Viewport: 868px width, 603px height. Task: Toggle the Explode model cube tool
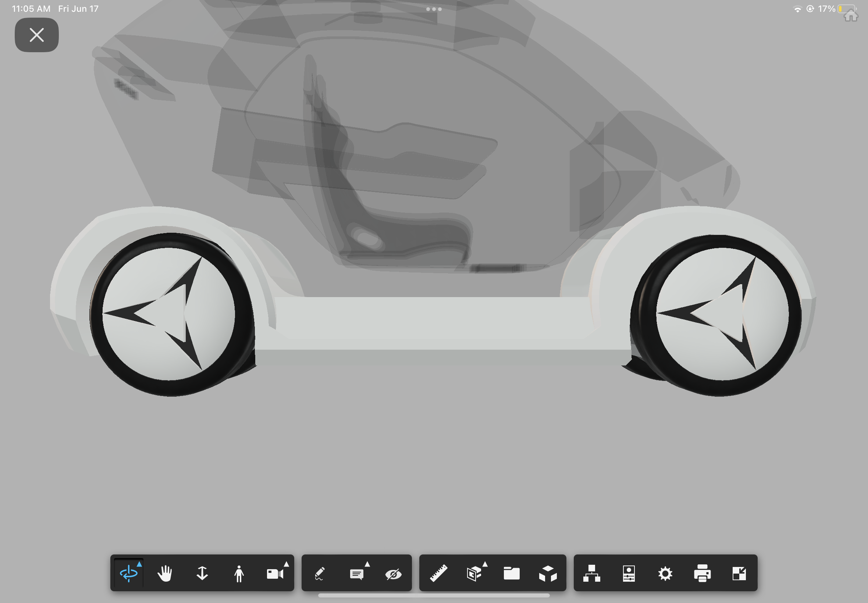pyautogui.click(x=548, y=573)
